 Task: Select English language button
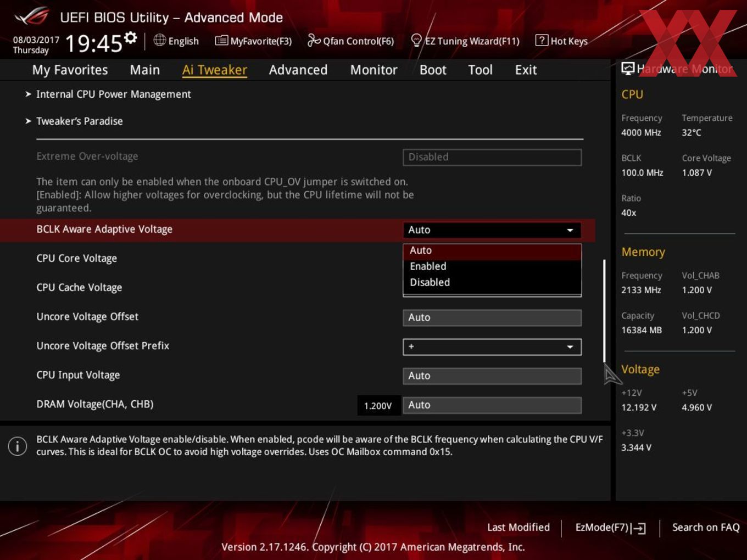pos(176,41)
